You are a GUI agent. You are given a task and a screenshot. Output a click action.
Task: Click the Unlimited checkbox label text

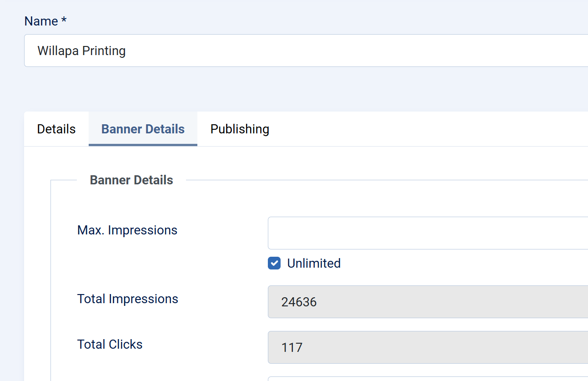[x=314, y=263]
